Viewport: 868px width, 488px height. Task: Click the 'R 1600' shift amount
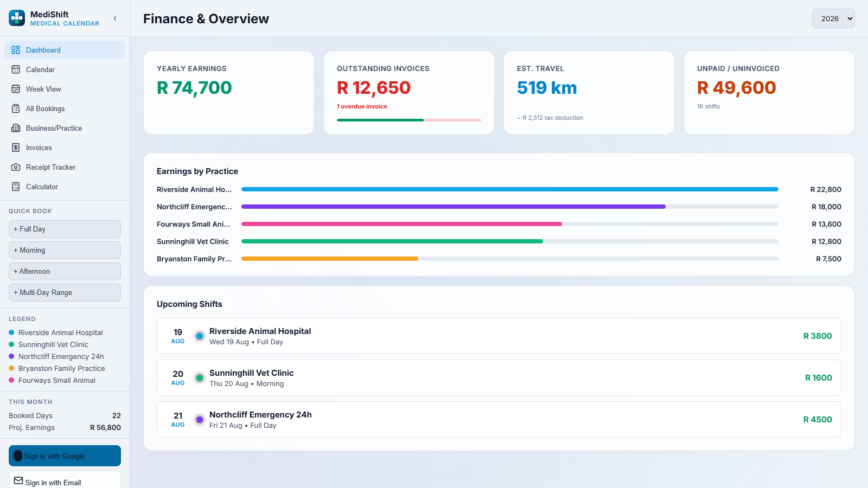point(819,378)
